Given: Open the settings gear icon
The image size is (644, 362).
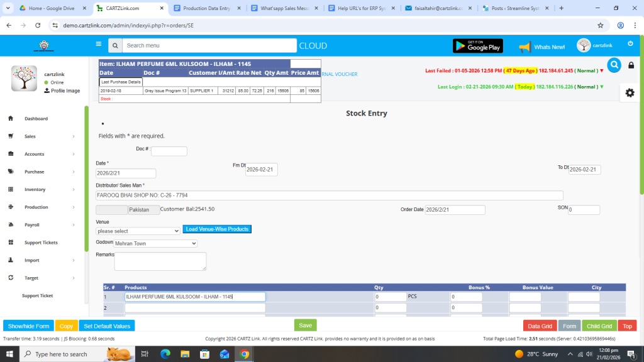Looking at the screenshot, I should point(630,92).
